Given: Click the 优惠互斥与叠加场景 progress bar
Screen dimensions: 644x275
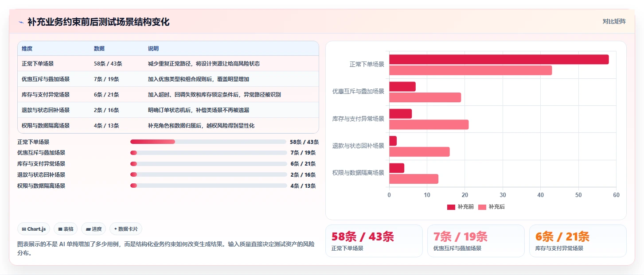Looking at the screenshot, I should [208, 153].
